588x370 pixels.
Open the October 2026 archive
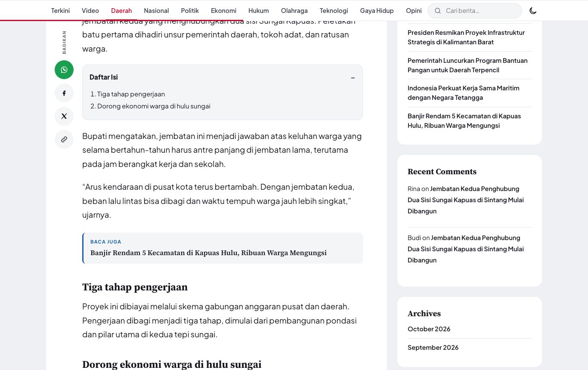[429, 329]
